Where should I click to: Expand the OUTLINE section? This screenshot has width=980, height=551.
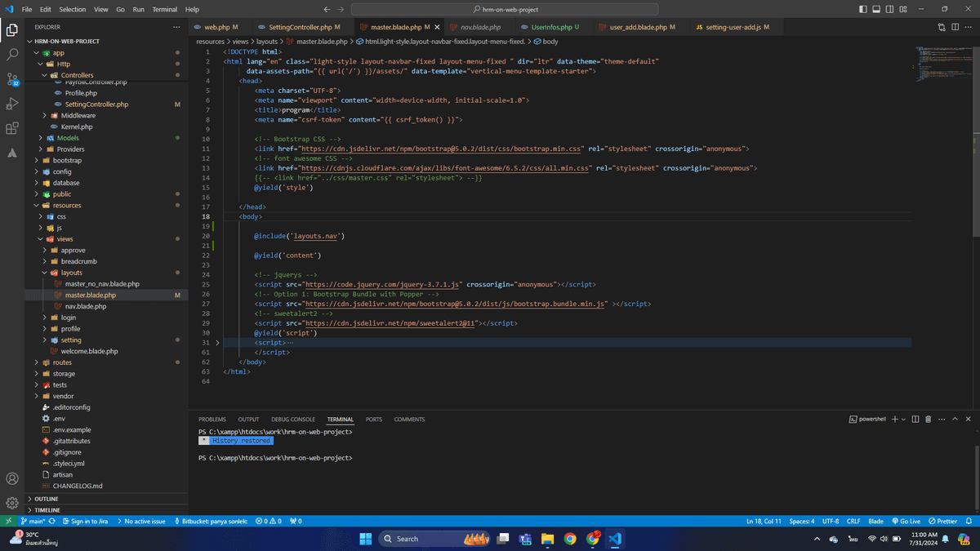tap(45, 499)
